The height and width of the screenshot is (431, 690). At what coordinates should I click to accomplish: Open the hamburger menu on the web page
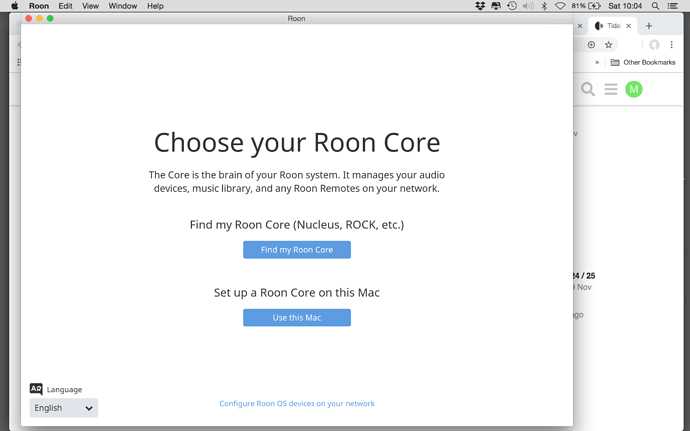click(611, 89)
